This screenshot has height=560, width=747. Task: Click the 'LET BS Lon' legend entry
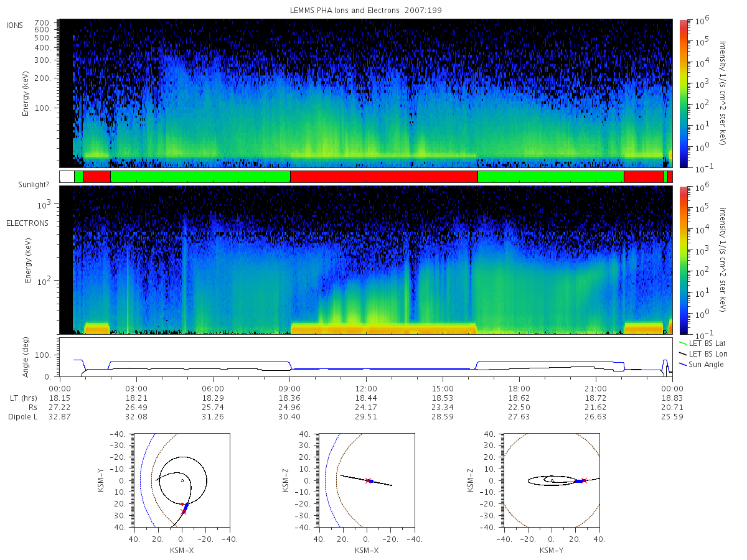703,353
